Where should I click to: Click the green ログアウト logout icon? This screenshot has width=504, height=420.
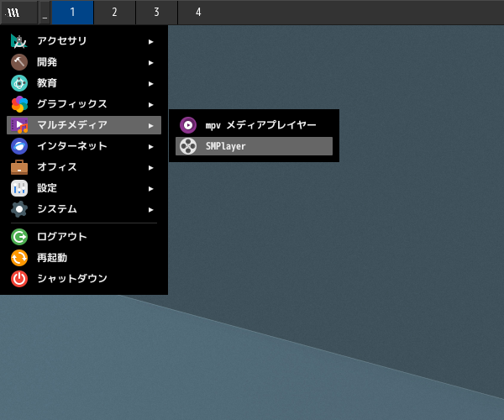click(x=19, y=237)
